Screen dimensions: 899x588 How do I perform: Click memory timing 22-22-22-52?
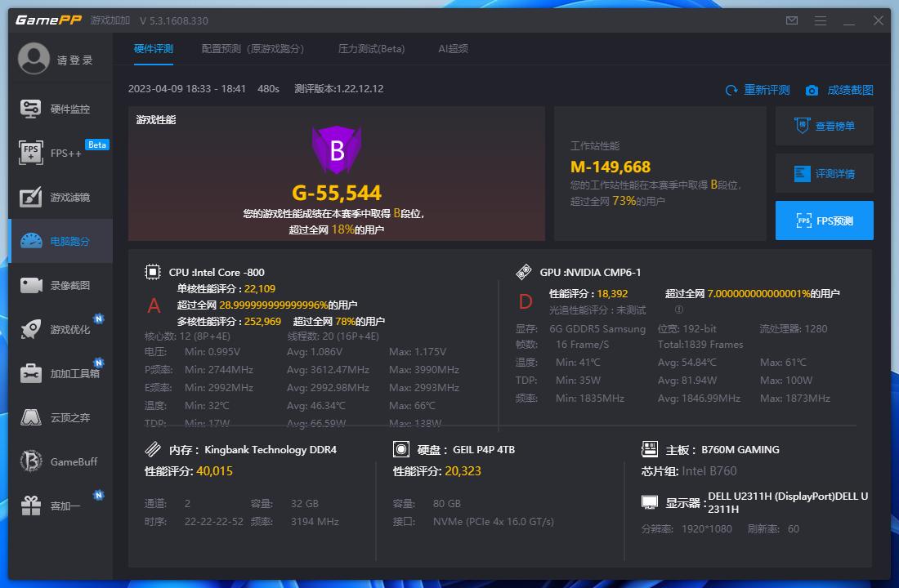tap(214, 522)
